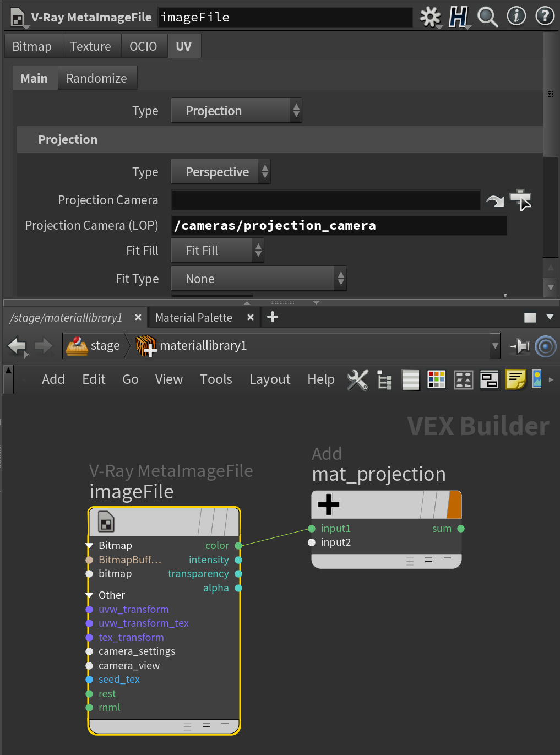Open the network path dropdown arrow
560x755 pixels.
click(495, 346)
